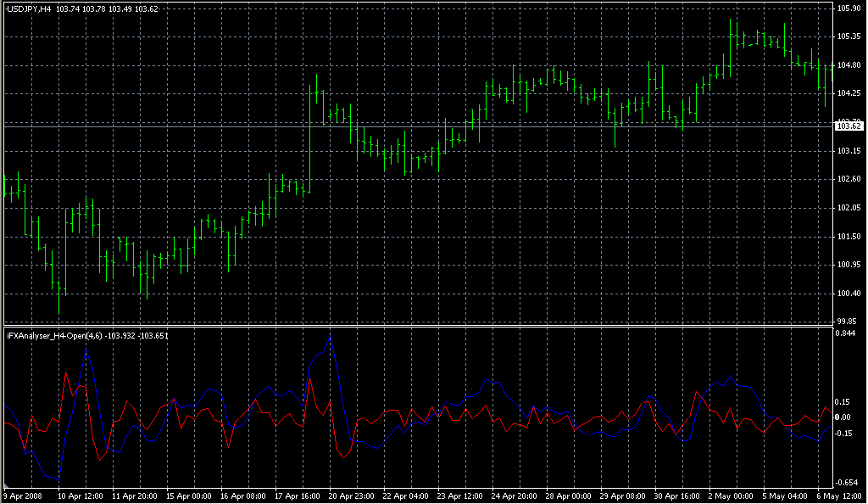Select the 102.05 price level on scale
868x504 pixels.
(x=848, y=208)
